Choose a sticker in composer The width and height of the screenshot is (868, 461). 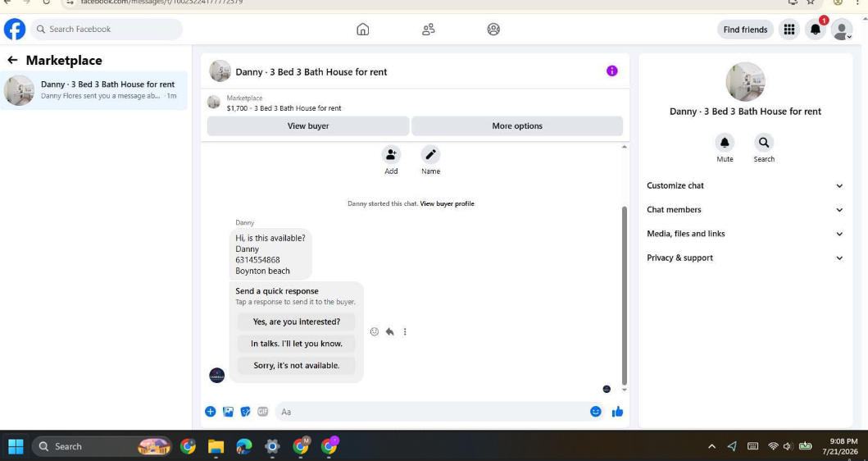pos(245,411)
